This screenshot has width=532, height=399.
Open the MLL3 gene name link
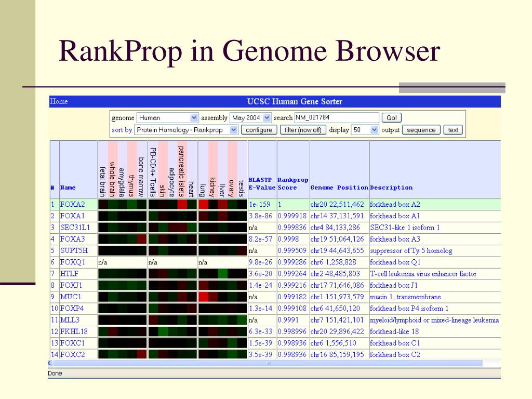[70, 320]
